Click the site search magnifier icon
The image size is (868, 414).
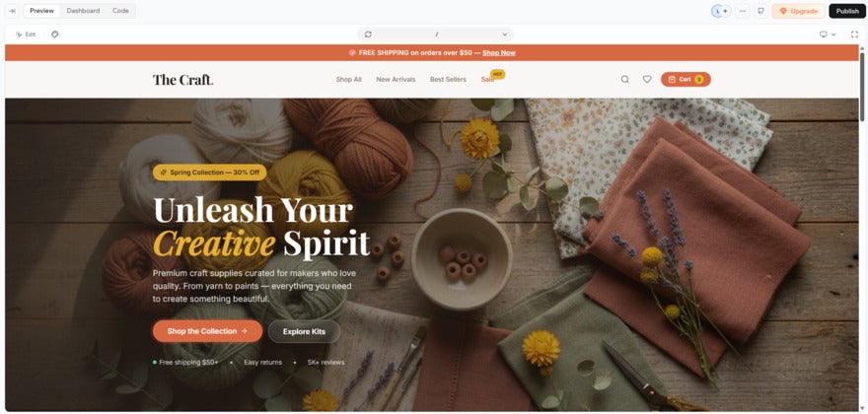click(x=625, y=79)
